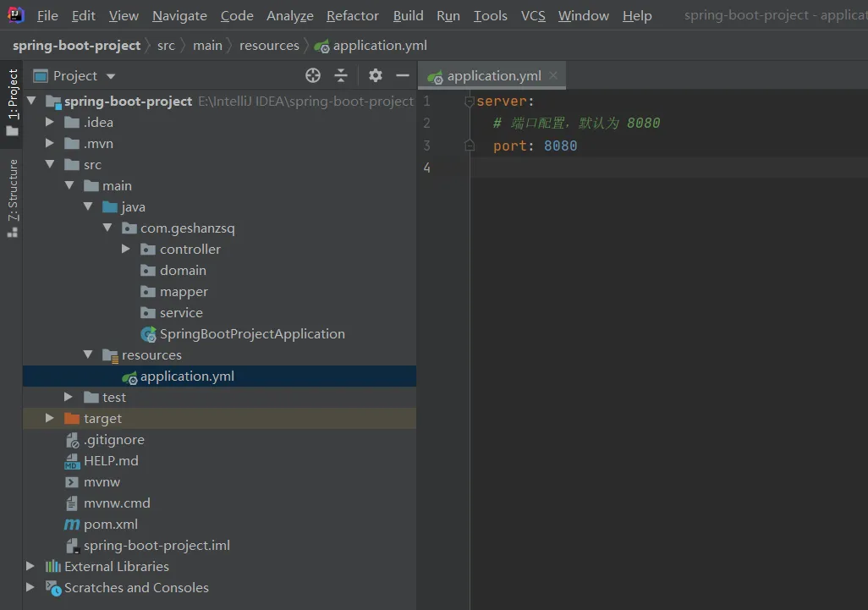
Task: Collapse the spring-boot-project root node
Action: (x=31, y=101)
